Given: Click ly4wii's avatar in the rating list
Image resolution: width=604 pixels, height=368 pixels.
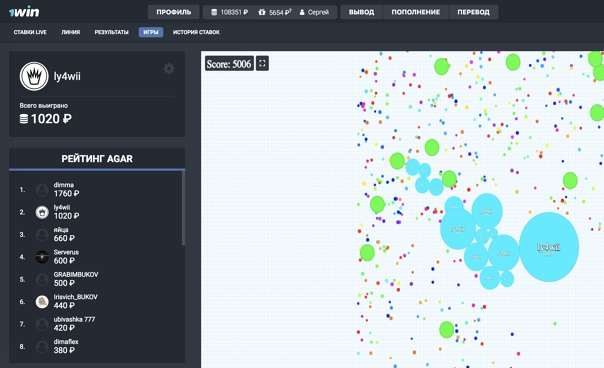Looking at the screenshot, I should (42, 212).
